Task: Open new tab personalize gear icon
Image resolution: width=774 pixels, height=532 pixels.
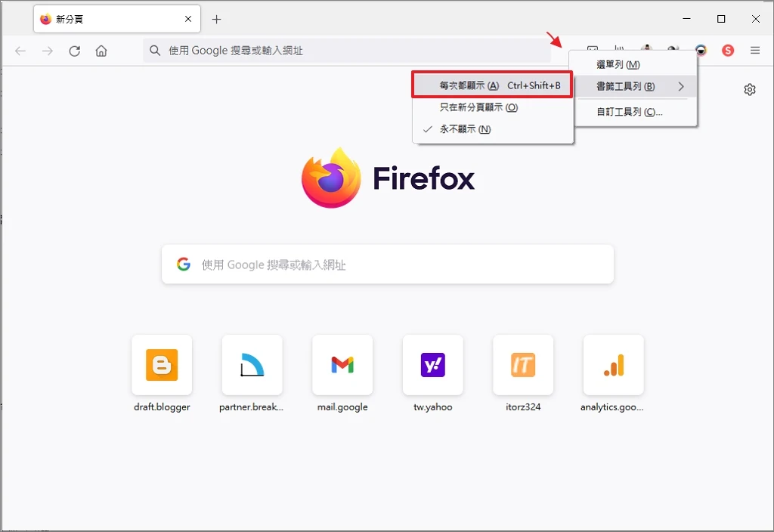Action: [x=749, y=89]
